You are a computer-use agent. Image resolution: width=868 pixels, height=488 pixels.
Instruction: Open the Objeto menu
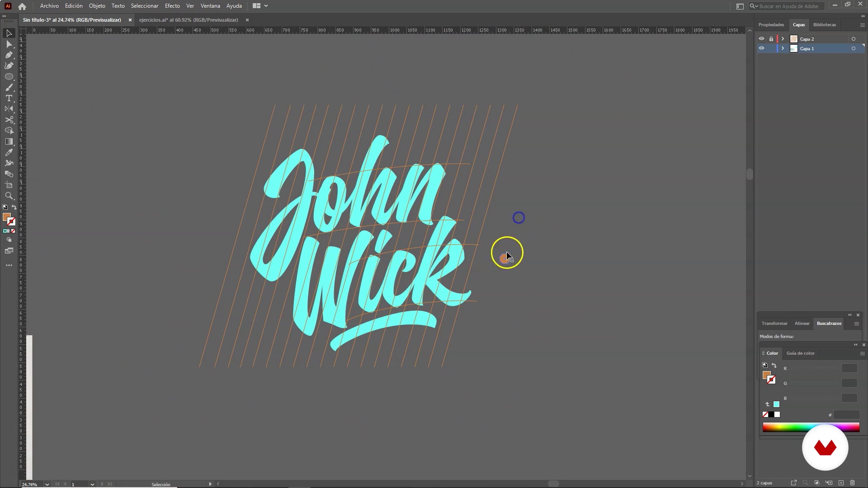pos(97,6)
